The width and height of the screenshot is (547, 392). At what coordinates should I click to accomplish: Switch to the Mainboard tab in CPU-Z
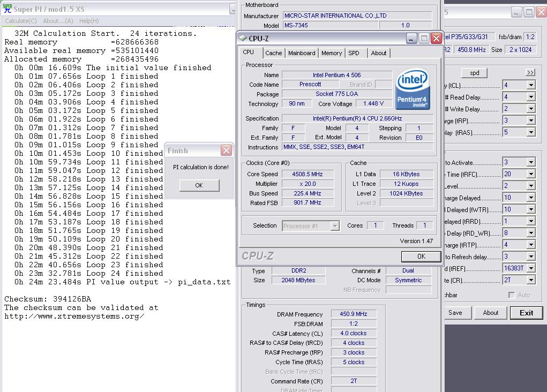(302, 53)
